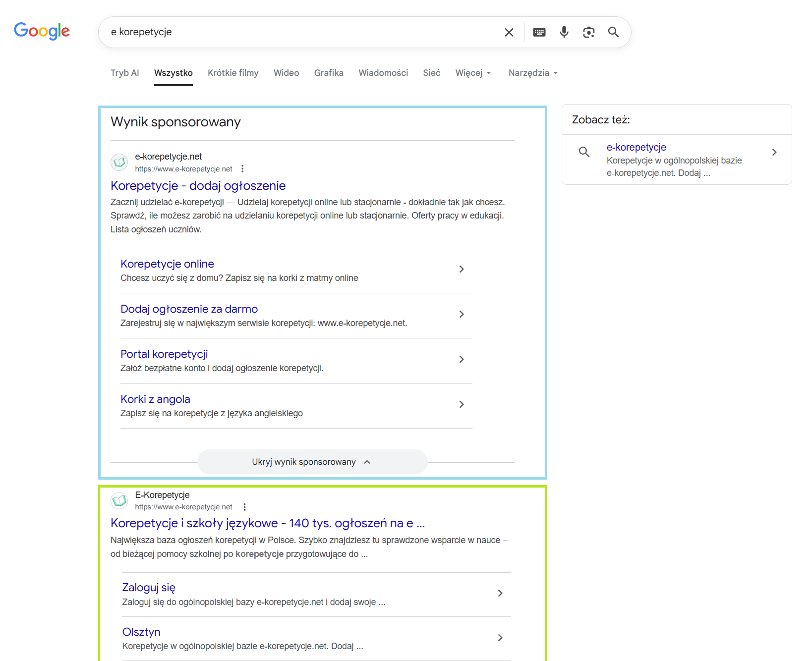Click the magnifier search submit button

pyautogui.click(x=613, y=32)
